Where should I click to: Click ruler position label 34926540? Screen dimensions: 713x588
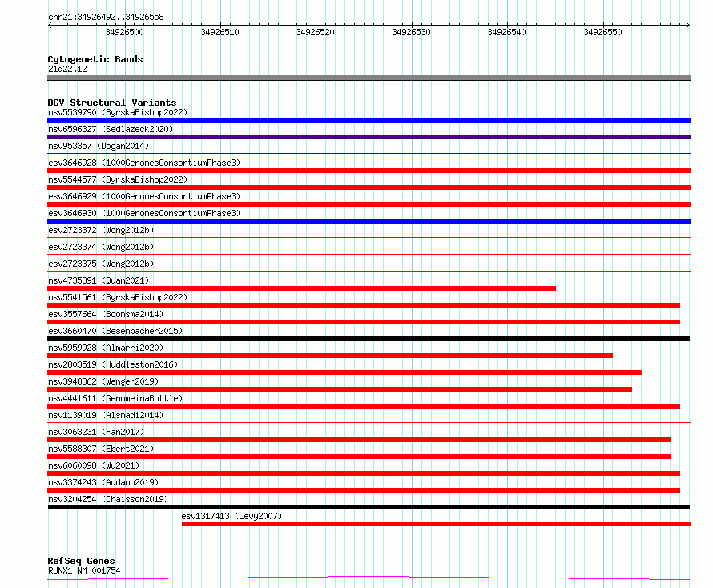point(507,32)
